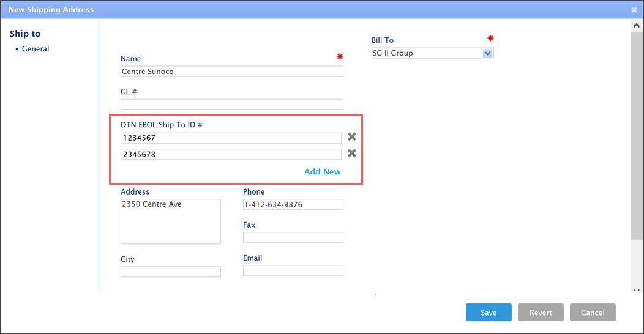Delete the 2345678 ship-to ID row
644x334 pixels.
tap(352, 154)
